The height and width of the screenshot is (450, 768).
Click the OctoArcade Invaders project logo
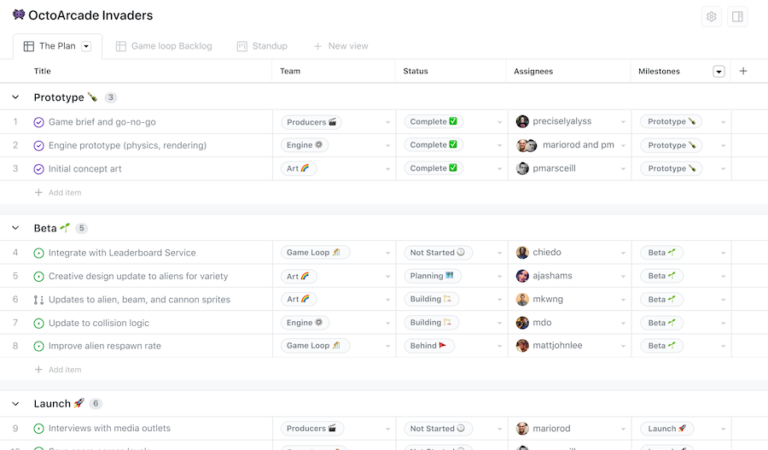click(19, 15)
